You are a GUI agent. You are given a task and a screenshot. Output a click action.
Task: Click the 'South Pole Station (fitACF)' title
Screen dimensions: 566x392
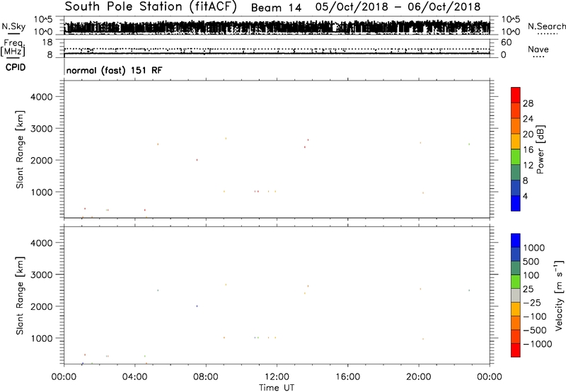coord(151,7)
